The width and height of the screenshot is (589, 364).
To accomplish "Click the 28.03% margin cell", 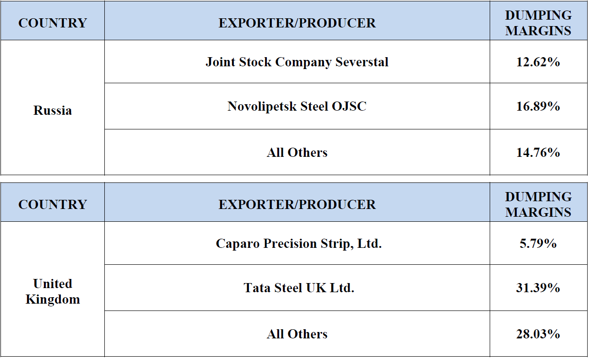I will 538,334.
